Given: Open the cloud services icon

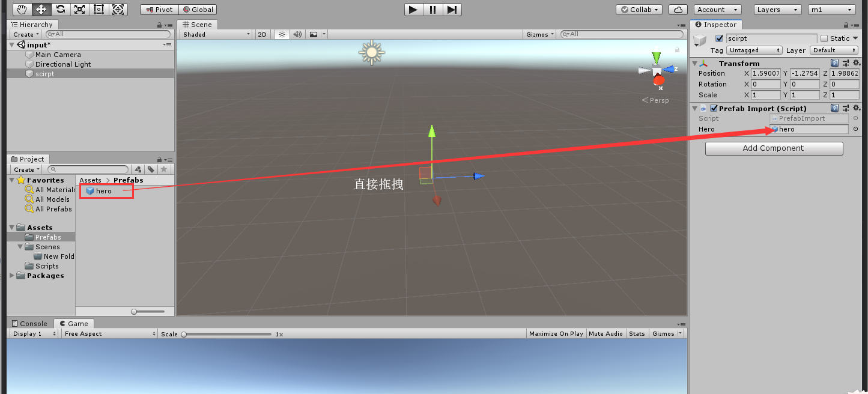Looking at the screenshot, I should [x=678, y=10].
